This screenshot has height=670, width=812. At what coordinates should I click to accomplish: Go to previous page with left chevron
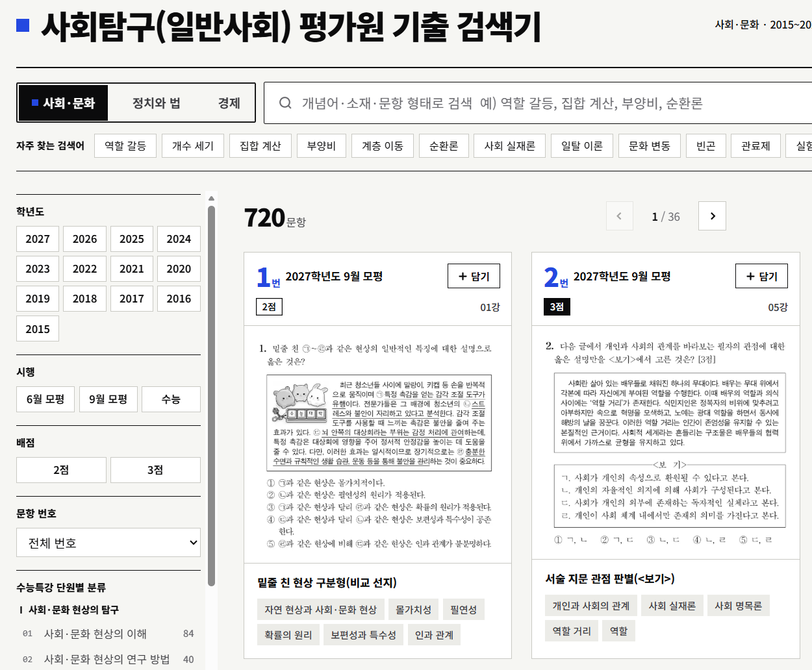click(619, 216)
